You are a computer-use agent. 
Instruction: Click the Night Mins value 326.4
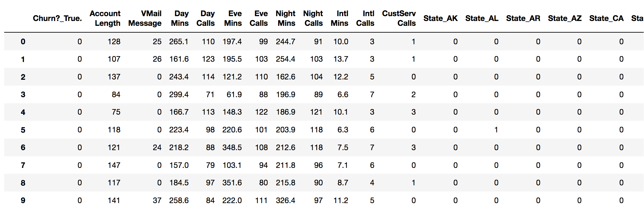pos(286,200)
